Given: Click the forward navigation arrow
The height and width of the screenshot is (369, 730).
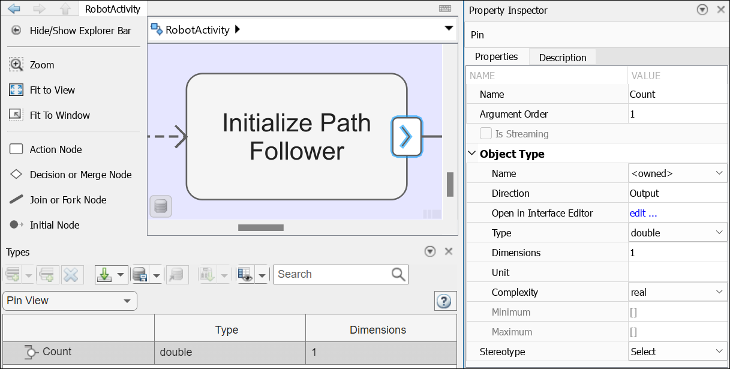Looking at the screenshot, I should (x=39, y=8).
